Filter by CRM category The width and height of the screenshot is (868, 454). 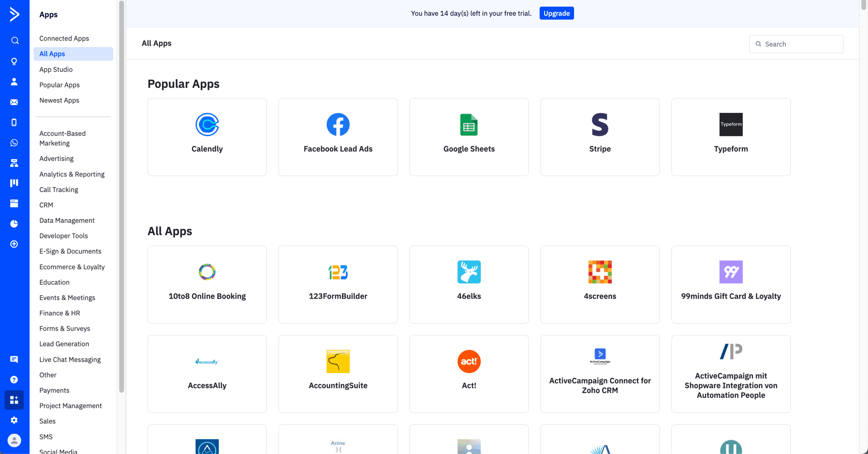tap(46, 205)
